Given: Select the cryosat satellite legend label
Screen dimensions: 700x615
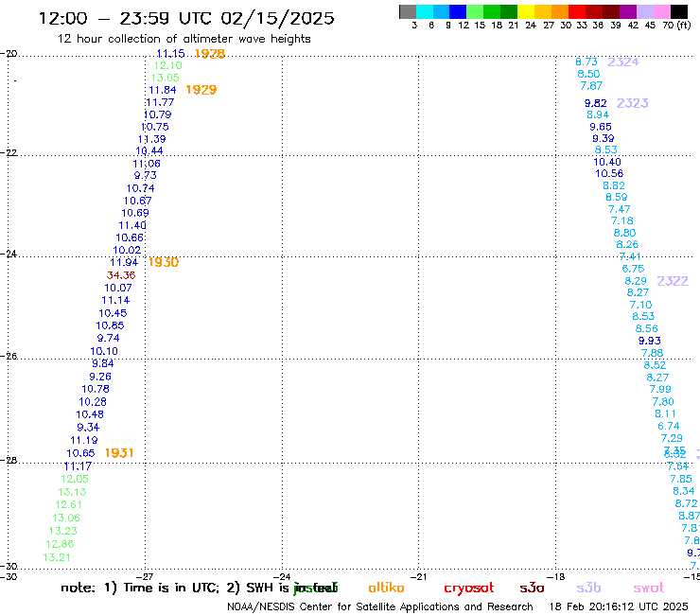Looking at the screenshot, I should coord(469,588).
